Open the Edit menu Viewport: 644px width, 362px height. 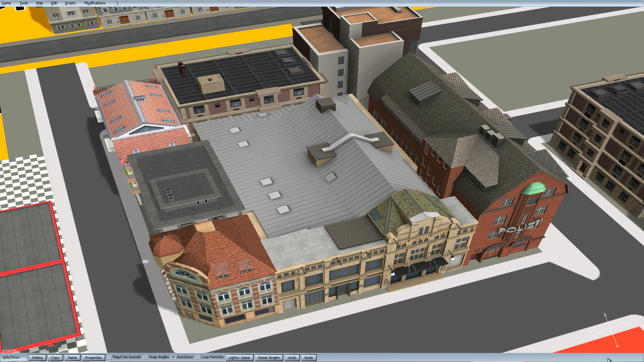[x=54, y=3]
